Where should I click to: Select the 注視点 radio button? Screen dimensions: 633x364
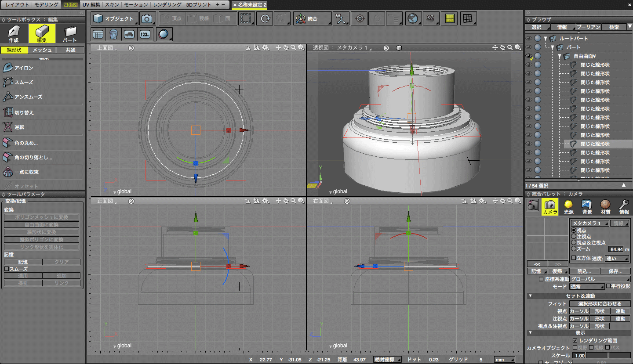point(574,237)
